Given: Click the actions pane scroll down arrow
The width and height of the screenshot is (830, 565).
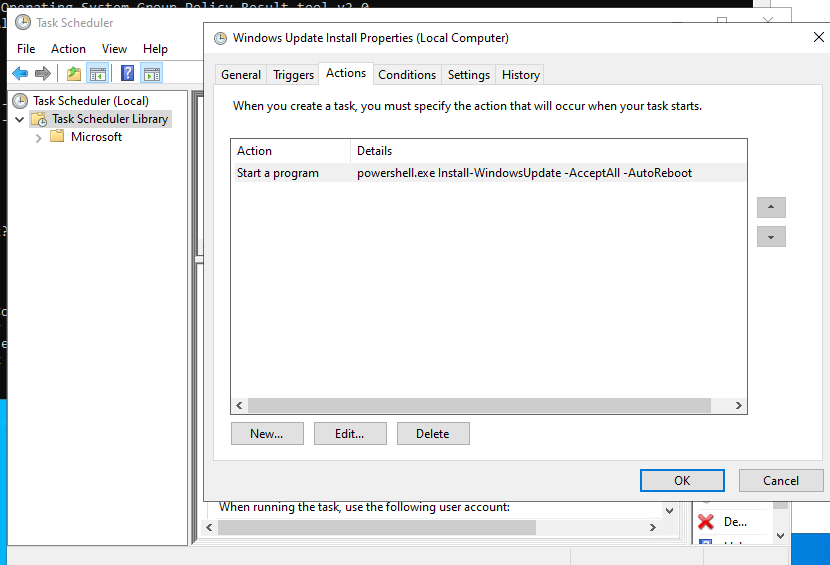Looking at the screenshot, I should [x=781, y=536].
